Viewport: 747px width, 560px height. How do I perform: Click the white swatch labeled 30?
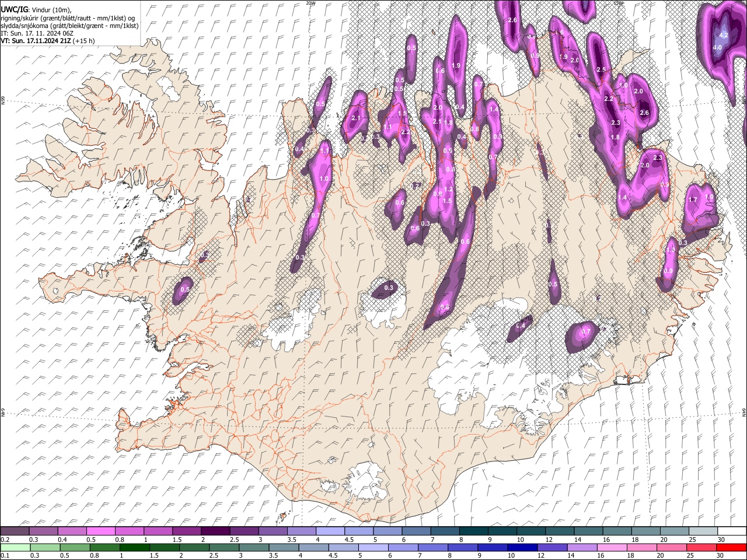click(x=732, y=531)
